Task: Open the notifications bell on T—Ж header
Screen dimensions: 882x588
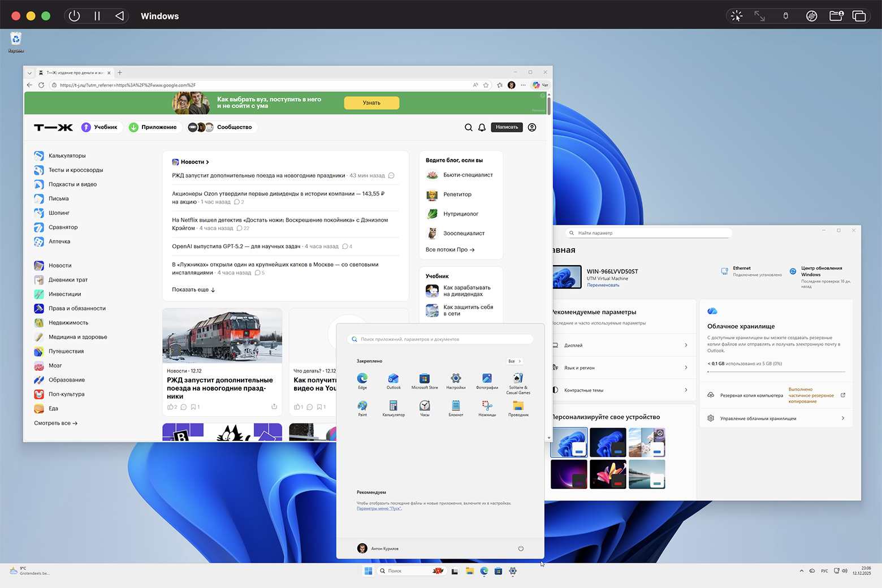Action: 482,128
